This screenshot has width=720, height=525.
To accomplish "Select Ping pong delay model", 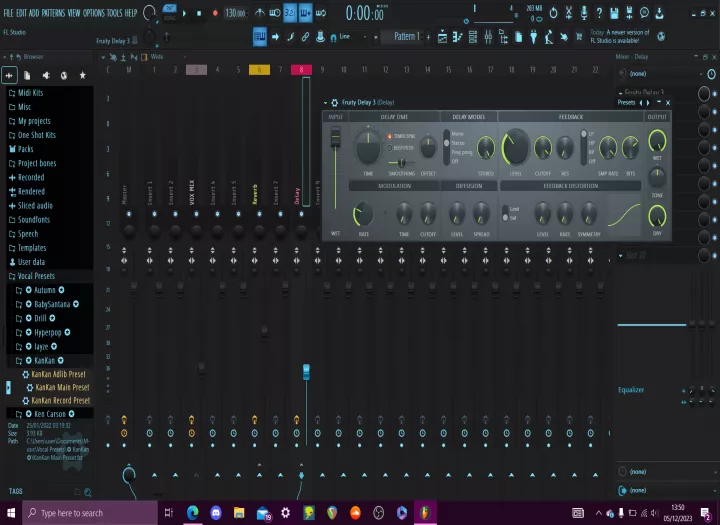I will (461, 152).
